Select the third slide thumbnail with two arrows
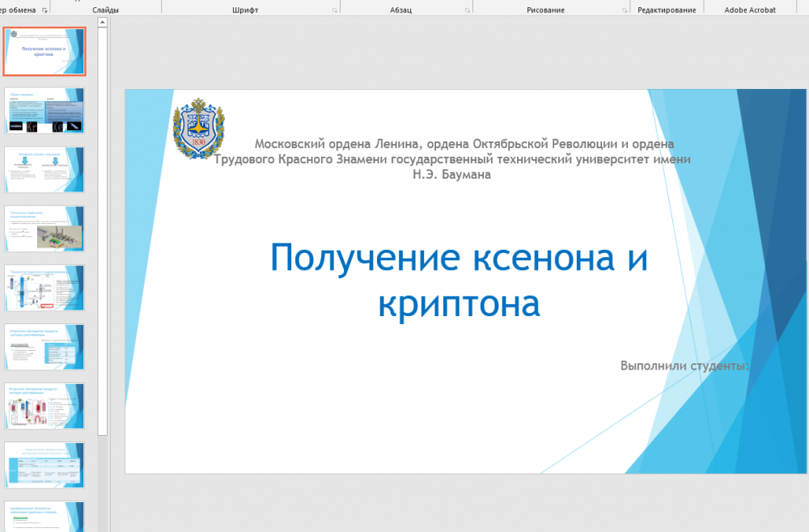This screenshot has width=809, height=532. (x=44, y=170)
